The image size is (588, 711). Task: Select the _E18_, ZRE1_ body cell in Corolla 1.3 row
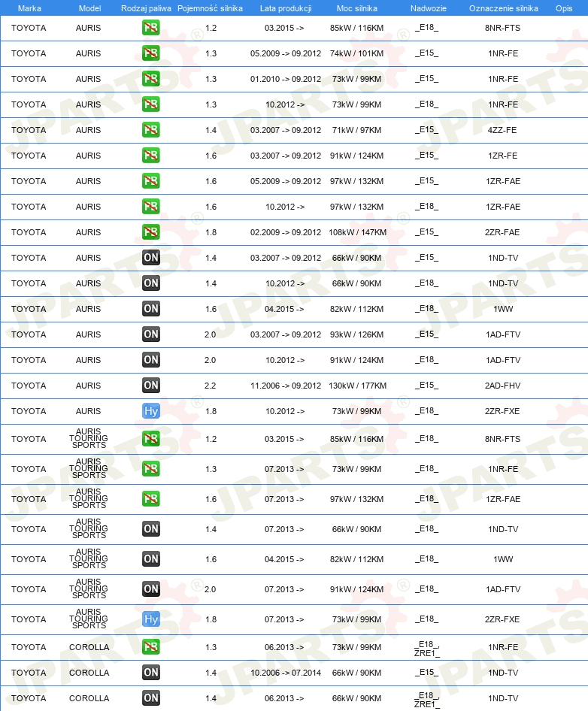tap(426, 649)
